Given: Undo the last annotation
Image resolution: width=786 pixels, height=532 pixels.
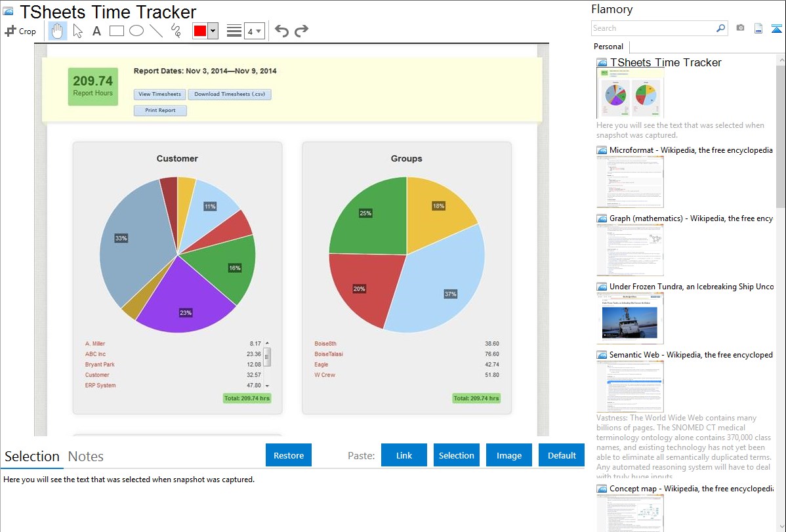Looking at the screenshot, I should tap(281, 31).
